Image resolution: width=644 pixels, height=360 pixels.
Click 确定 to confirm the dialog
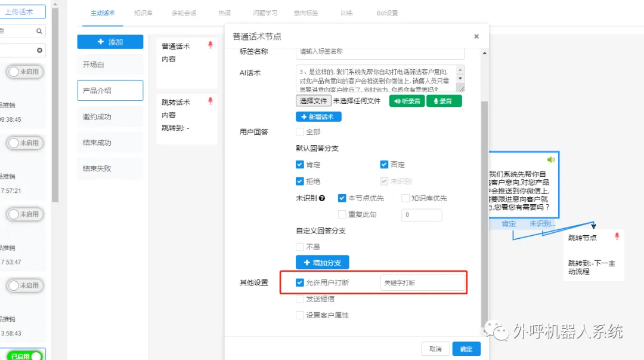click(466, 349)
